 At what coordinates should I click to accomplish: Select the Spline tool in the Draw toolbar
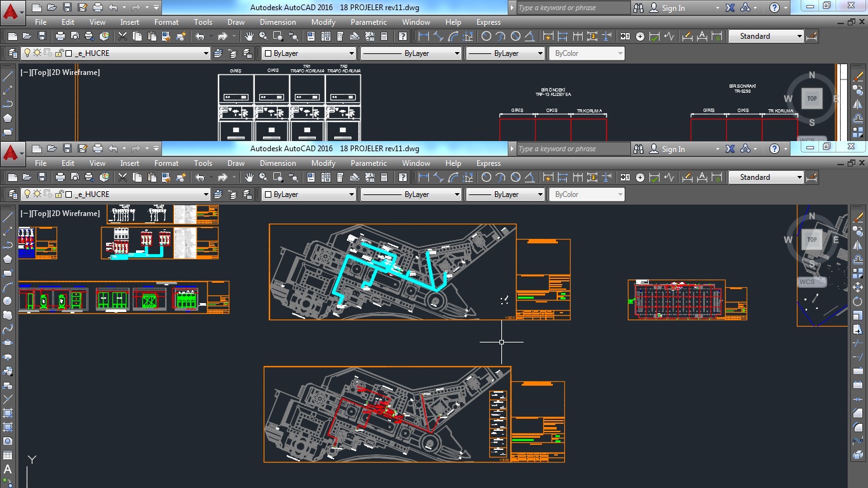tap(8, 329)
